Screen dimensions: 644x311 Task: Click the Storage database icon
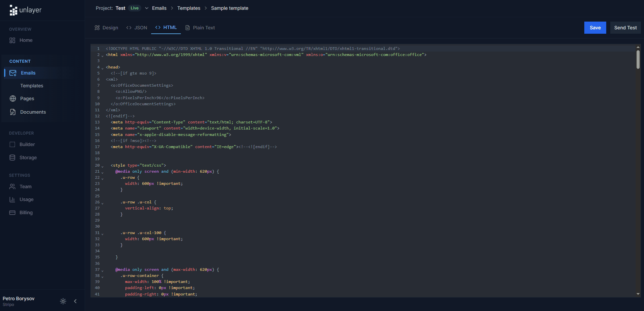[x=12, y=158]
